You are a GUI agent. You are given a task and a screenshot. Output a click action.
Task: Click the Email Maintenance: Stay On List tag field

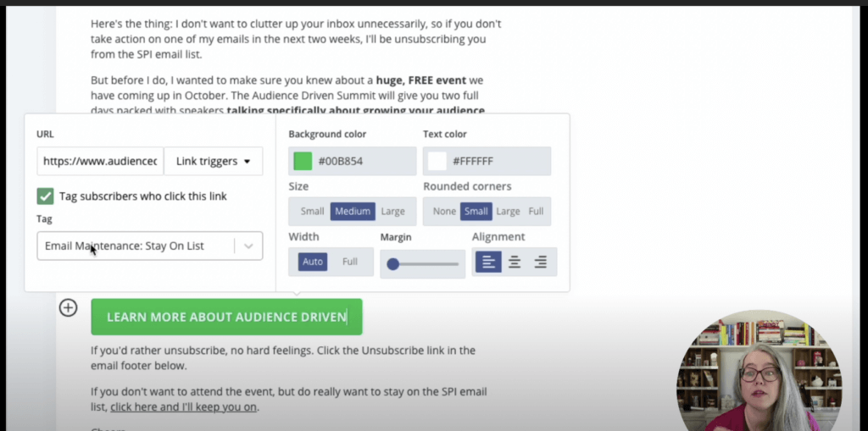(x=149, y=246)
